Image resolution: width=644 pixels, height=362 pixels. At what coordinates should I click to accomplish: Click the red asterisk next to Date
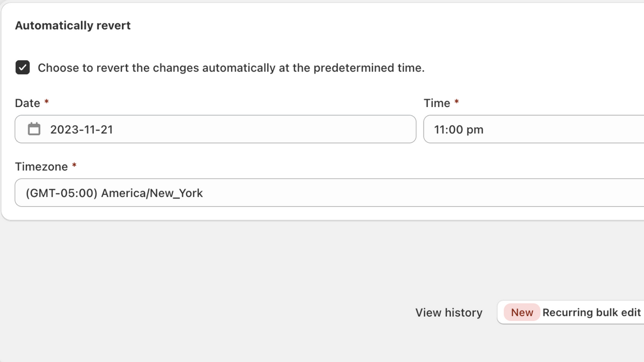tap(46, 102)
